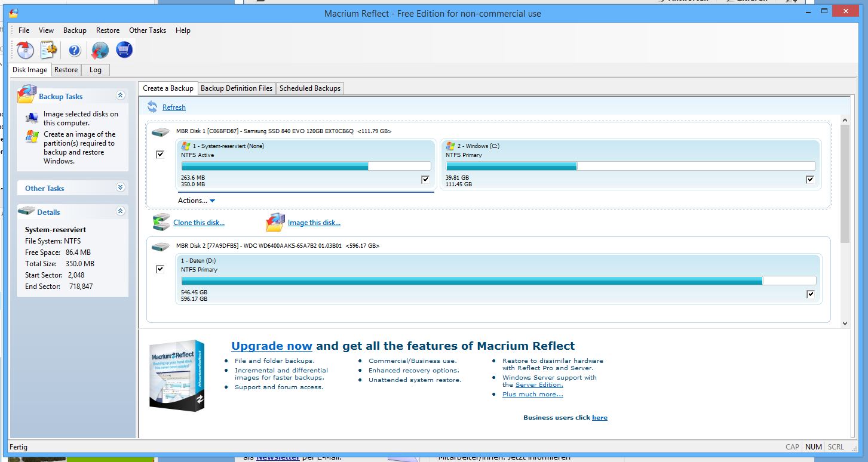This screenshot has height=462, width=868.
Task: Click the disk list scrollbar down arrow
Action: pos(845,323)
